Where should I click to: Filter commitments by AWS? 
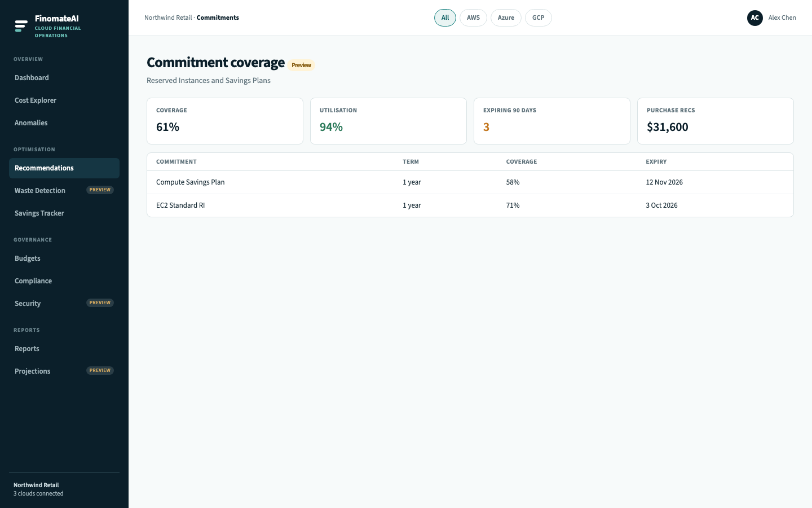click(473, 18)
